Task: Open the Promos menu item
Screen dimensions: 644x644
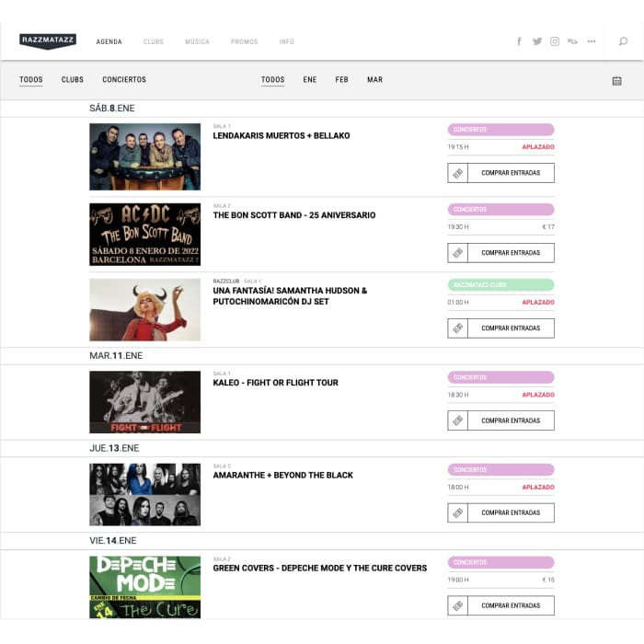Action: 245,42
